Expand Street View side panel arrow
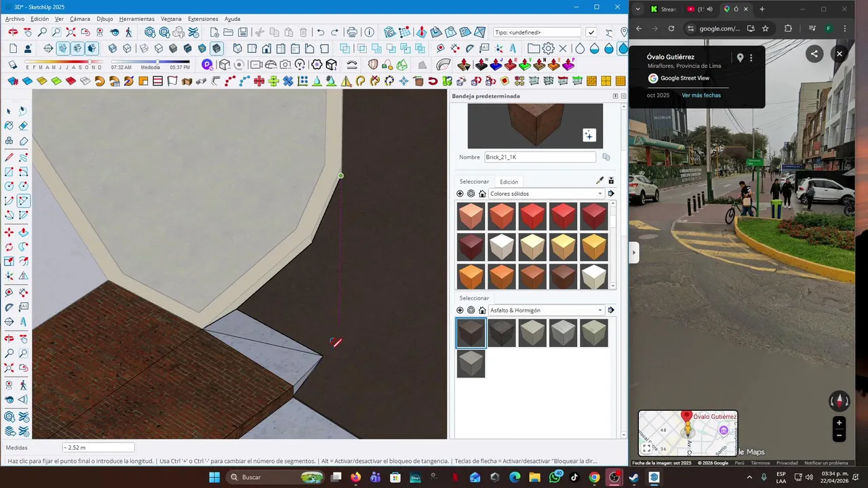Screen dimensions: 868x488 coord(634,253)
